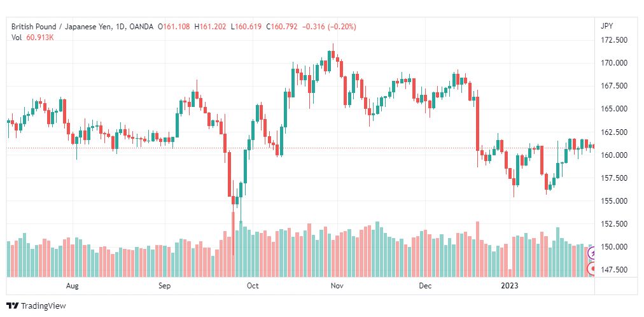This screenshot has width=644, height=317.
Task: Click the 60.913K volume value
Action: [39, 38]
